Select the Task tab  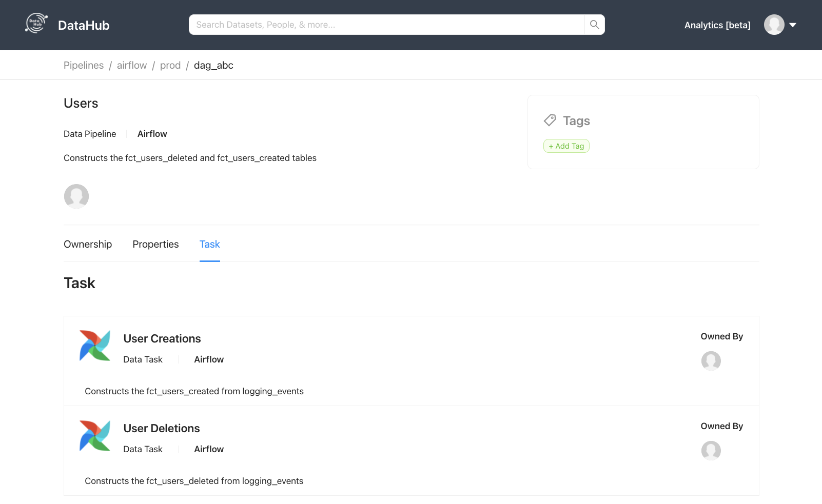tap(209, 244)
